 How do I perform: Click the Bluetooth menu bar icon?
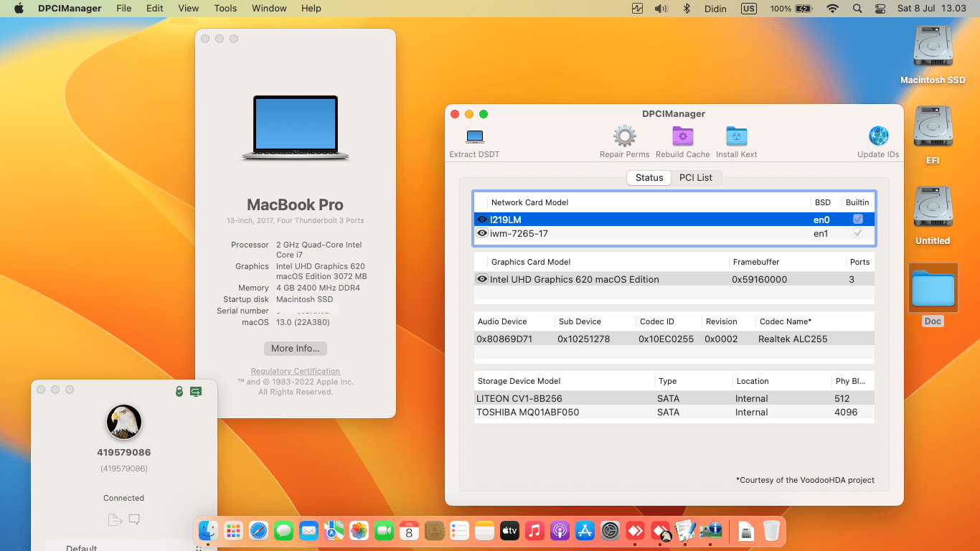(x=686, y=9)
